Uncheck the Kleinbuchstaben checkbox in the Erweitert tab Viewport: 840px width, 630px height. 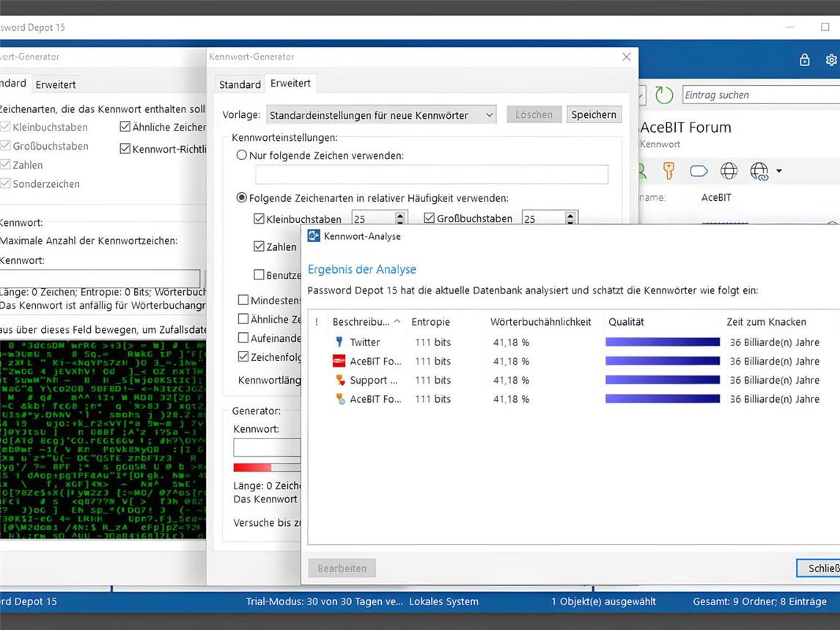259,219
